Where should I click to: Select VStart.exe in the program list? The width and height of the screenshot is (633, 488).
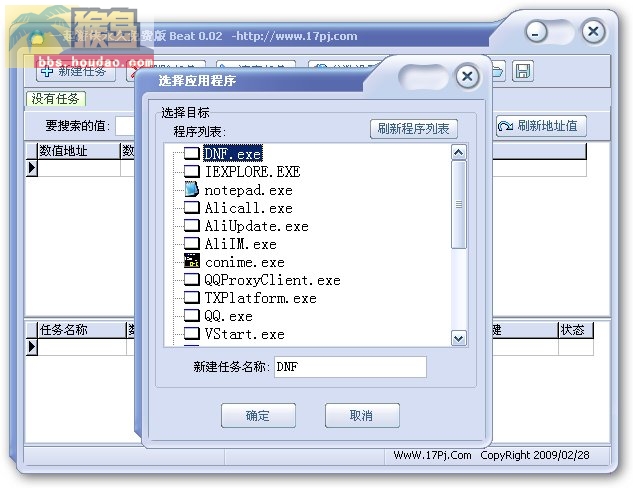(245, 334)
